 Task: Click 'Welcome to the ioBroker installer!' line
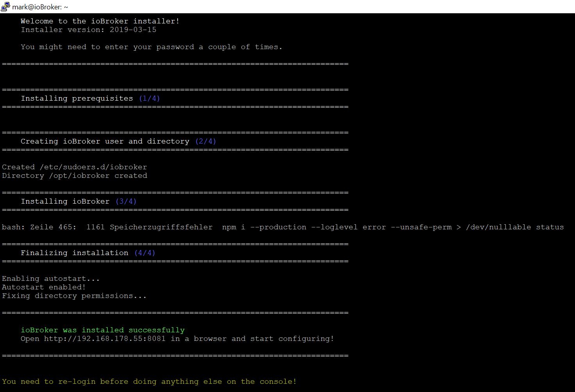click(100, 21)
